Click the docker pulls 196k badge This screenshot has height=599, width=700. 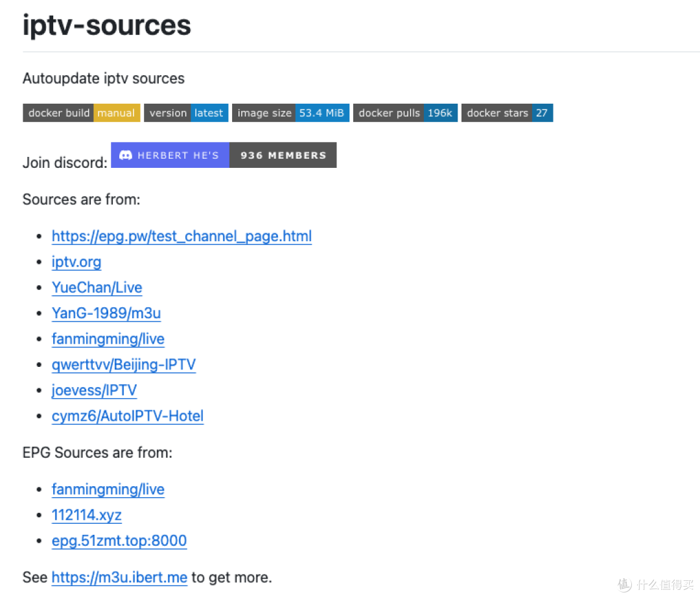click(x=405, y=113)
